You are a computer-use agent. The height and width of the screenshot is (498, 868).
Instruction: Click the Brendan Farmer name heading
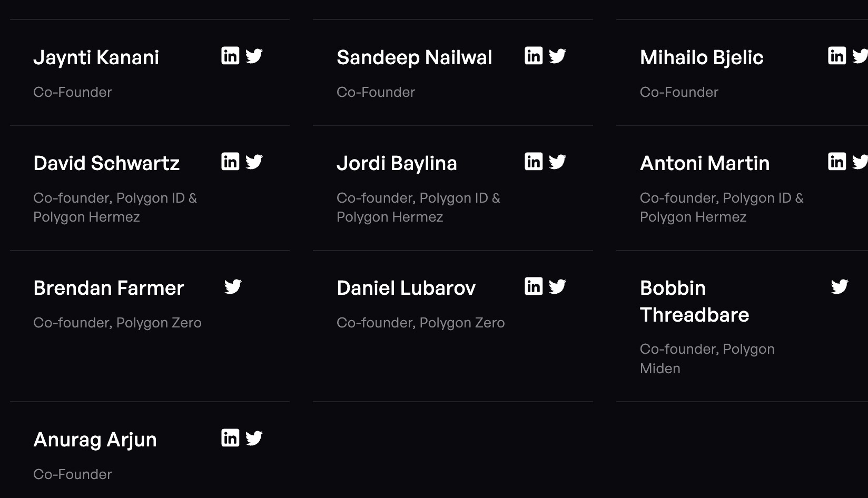tap(108, 288)
